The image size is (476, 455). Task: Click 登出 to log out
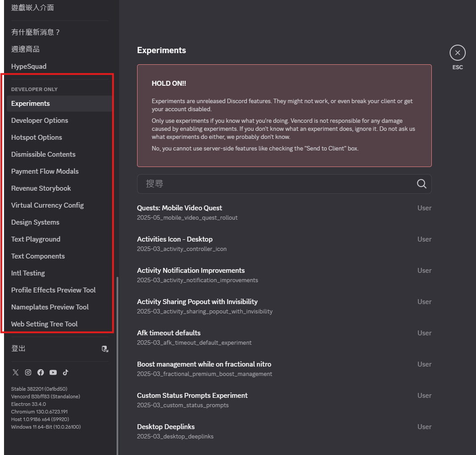[x=59, y=349]
